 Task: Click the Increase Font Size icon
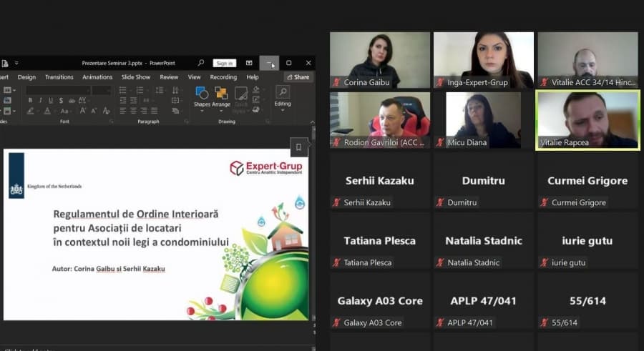83,111
